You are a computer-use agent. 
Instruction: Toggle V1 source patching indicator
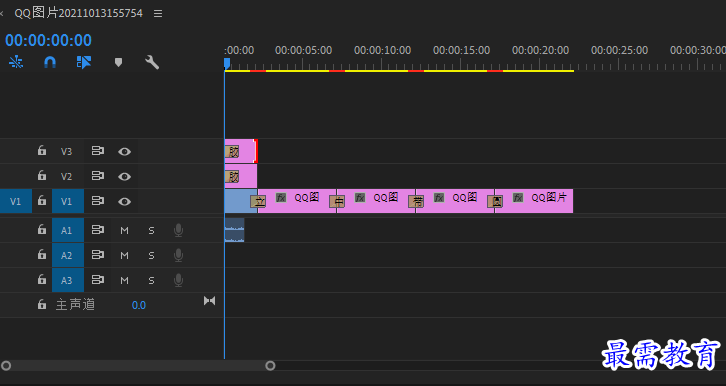pos(16,201)
